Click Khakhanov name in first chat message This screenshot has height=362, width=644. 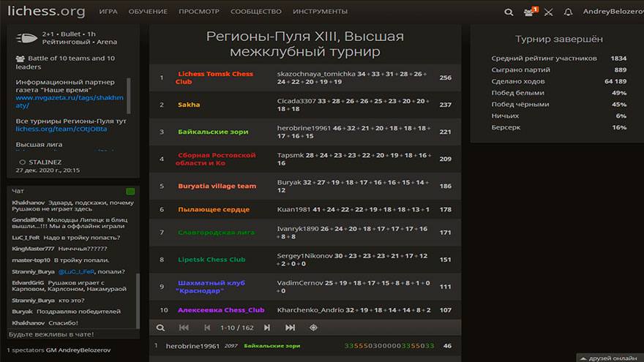tap(29, 203)
